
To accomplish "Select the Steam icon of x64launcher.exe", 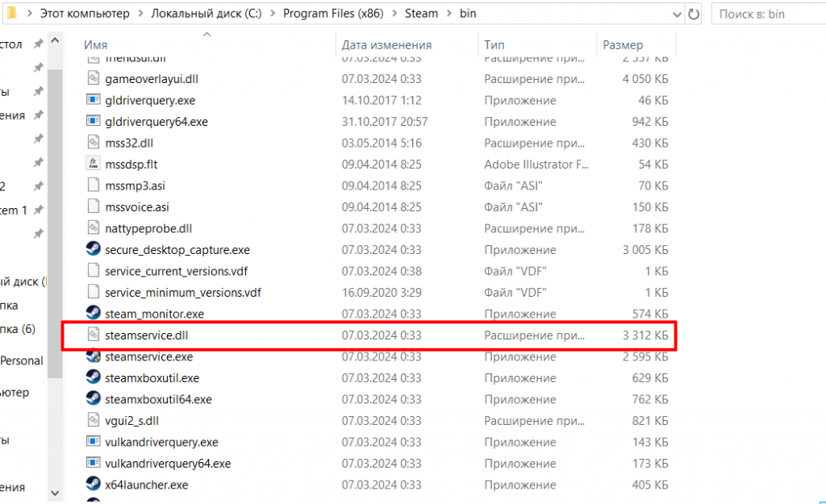I will (94, 484).
